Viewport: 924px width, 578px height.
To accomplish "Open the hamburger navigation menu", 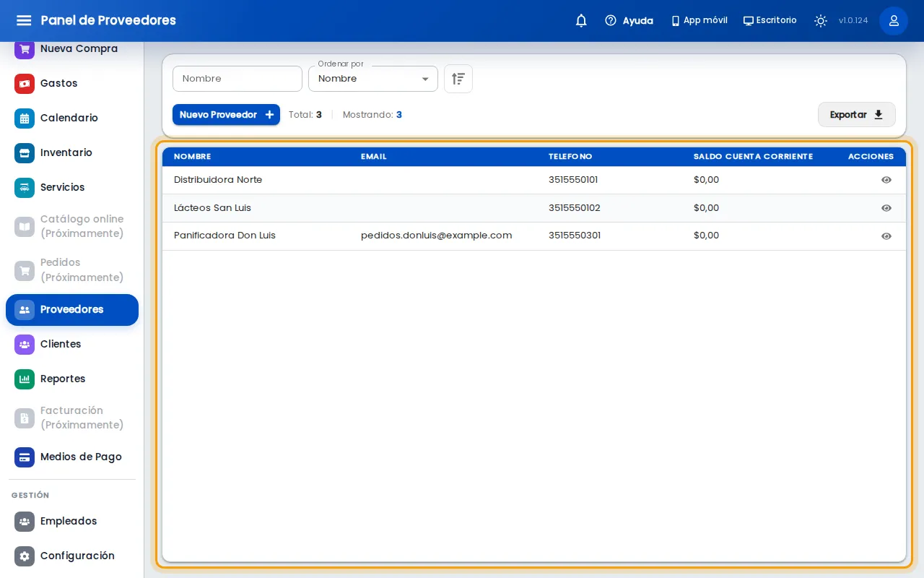I will tap(24, 20).
